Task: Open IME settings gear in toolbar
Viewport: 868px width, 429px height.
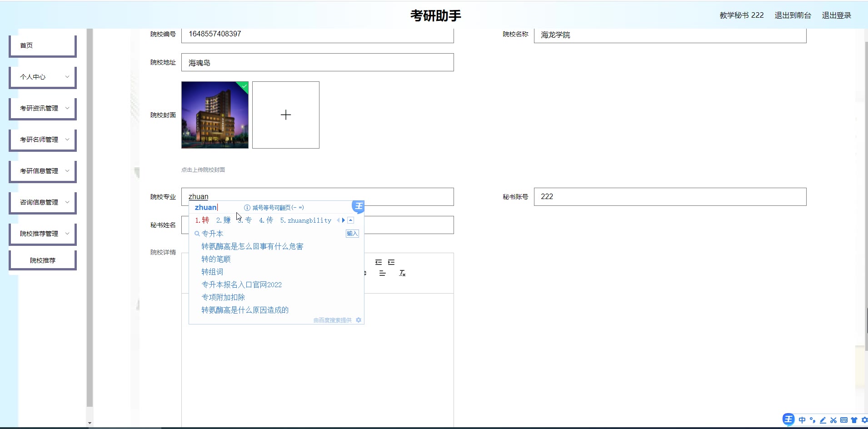Action: [x=864, y=420]
